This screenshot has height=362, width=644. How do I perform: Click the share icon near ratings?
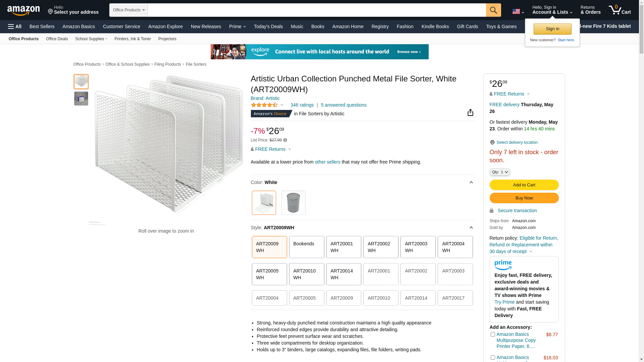pos(470,113)
